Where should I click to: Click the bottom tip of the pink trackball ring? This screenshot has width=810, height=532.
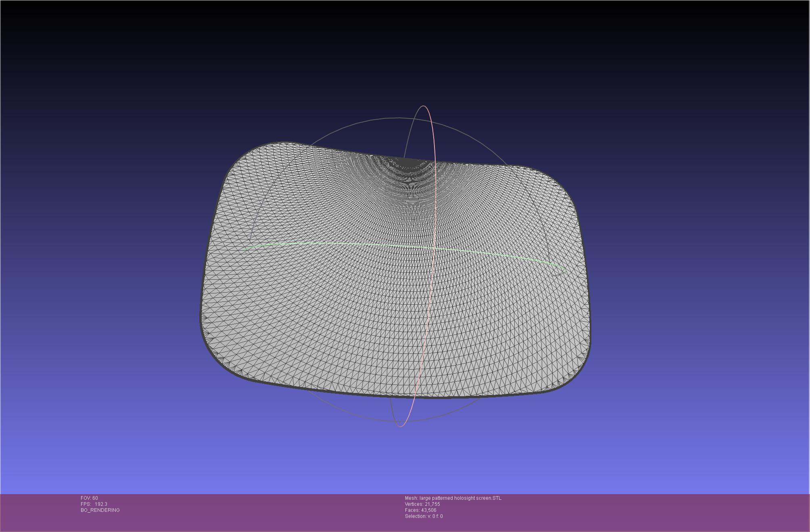(x=400, y=426)
